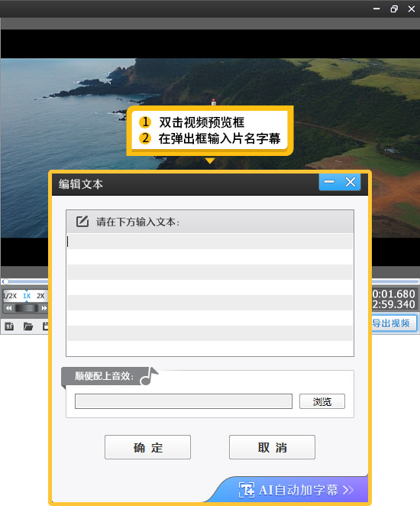Close the 编辑文本 dialog

click(x=351, y=182)
